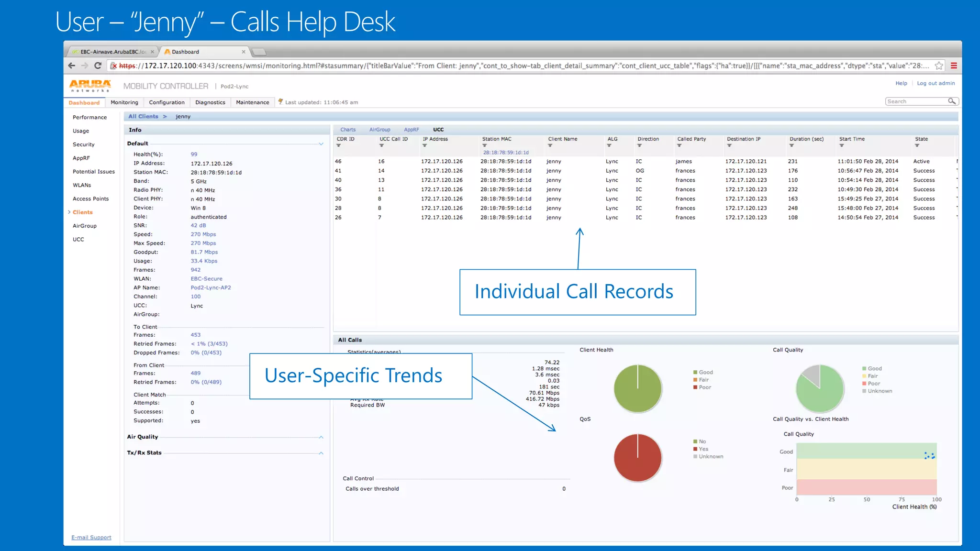
Task: Open CDR ID column filter
Action: click(x=339, y=145)
